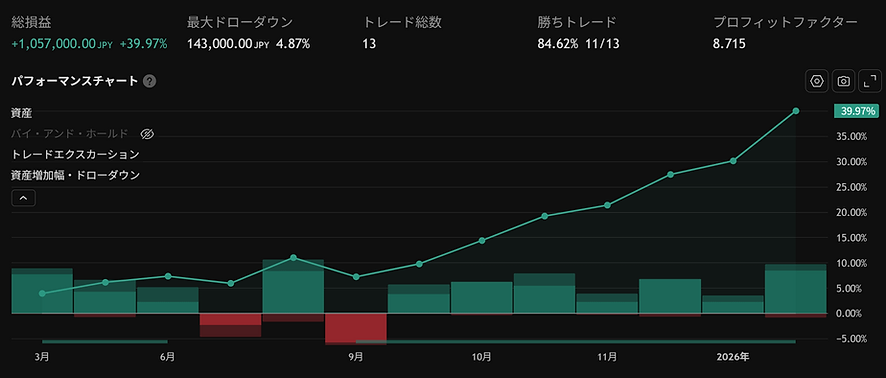Take a snapshot with the camera icon
This screenshot has width=886, height=378.
click(843, 81)
